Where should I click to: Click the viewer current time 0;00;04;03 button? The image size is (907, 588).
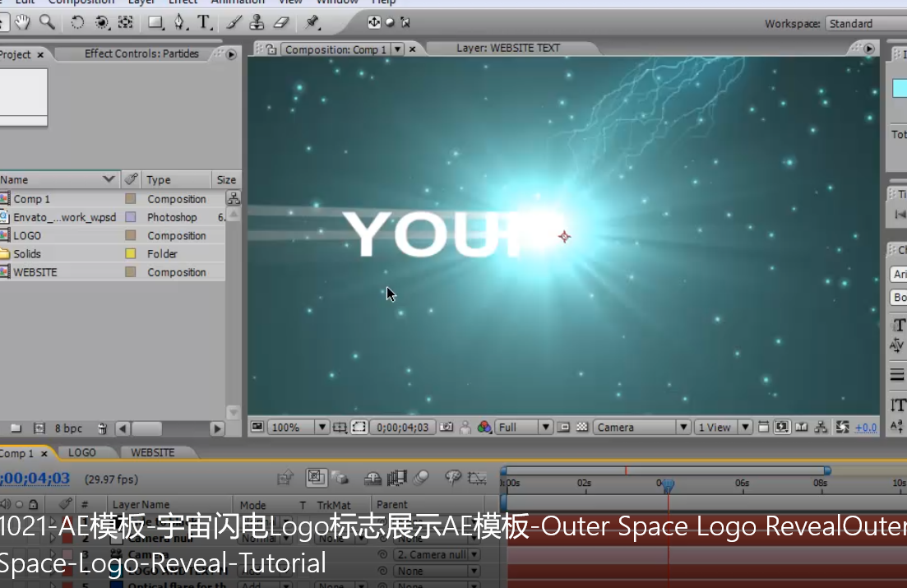[403, 427]
